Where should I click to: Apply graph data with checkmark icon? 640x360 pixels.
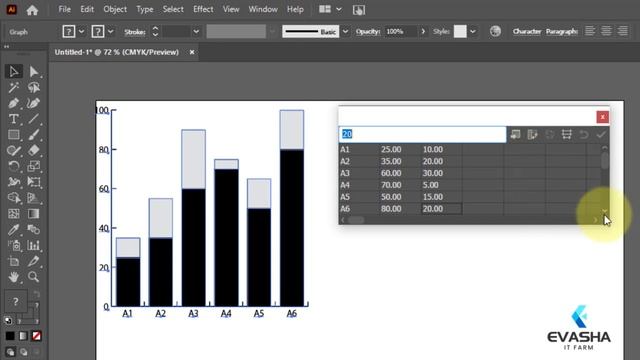pos(601,134)
